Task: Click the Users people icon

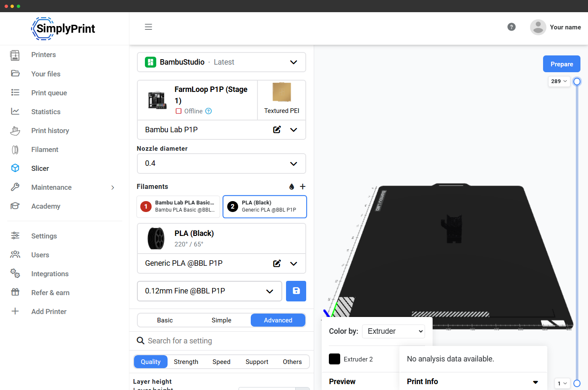Action: click(15, 254)
